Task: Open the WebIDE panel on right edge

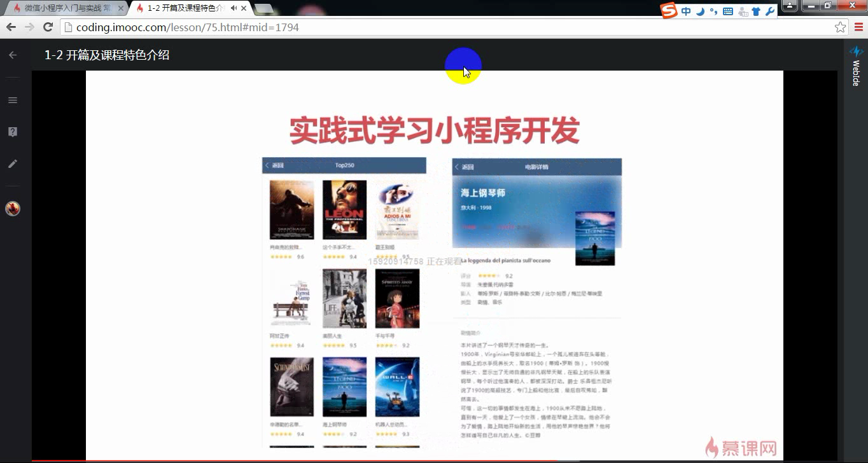Action: [x=856, y=66]
